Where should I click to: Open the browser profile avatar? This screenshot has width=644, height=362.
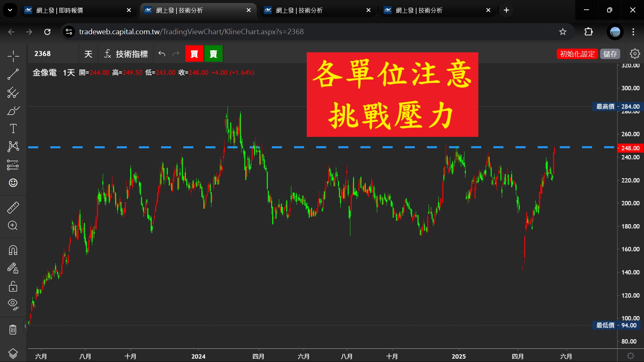pyautogui.click(x=615, y=32)
